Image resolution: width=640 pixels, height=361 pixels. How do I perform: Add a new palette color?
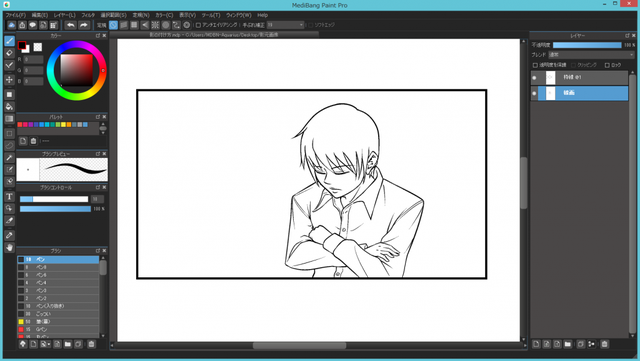click(23, 141)
